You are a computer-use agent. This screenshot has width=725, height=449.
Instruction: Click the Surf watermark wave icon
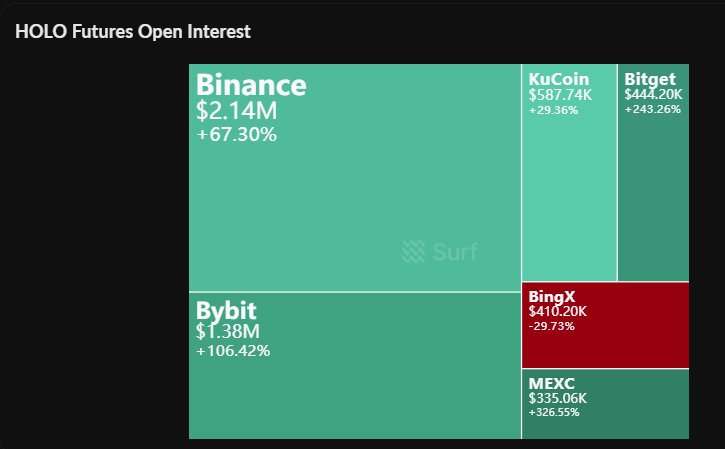coord(414,252)
